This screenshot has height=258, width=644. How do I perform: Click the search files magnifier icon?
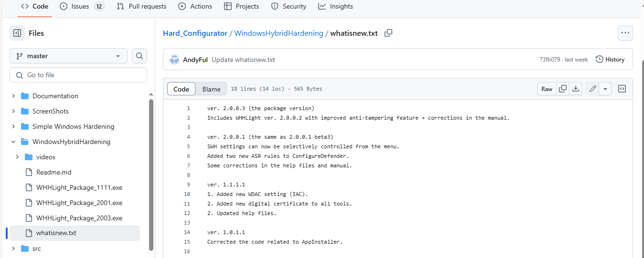[139, 56]
